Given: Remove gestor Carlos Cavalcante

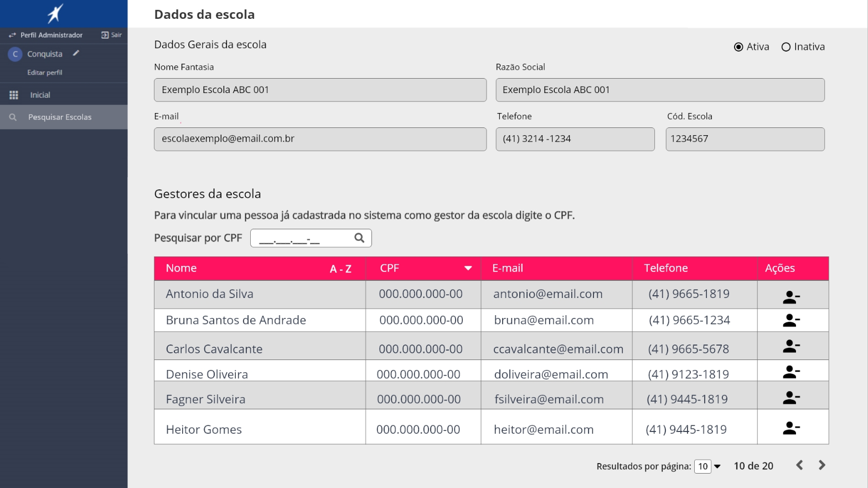Looking at the screenshot, I should click(x=792, y=346).
